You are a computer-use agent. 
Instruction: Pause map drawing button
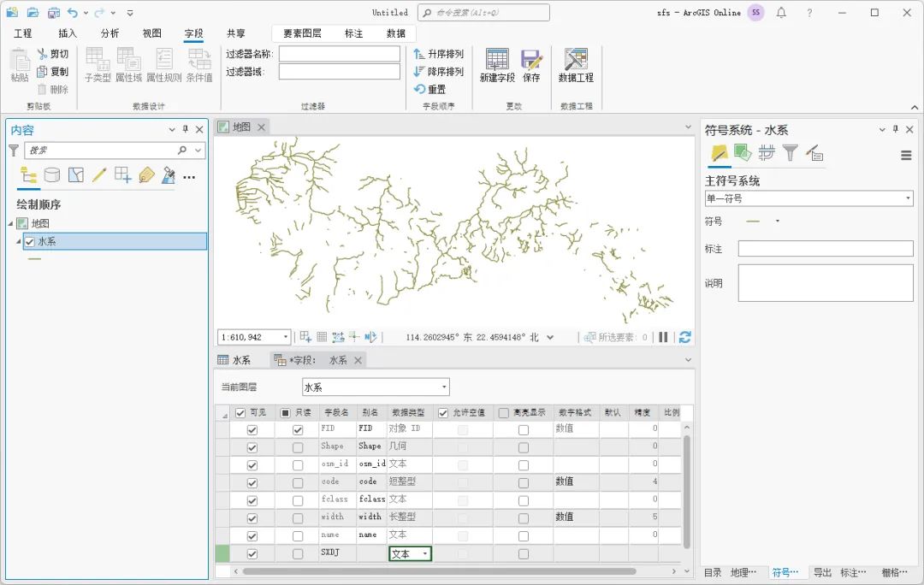(663, 337)
